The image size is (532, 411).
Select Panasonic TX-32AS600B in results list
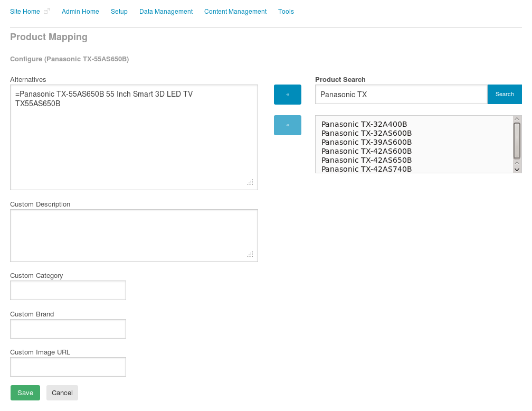click(x=366, y=133)
